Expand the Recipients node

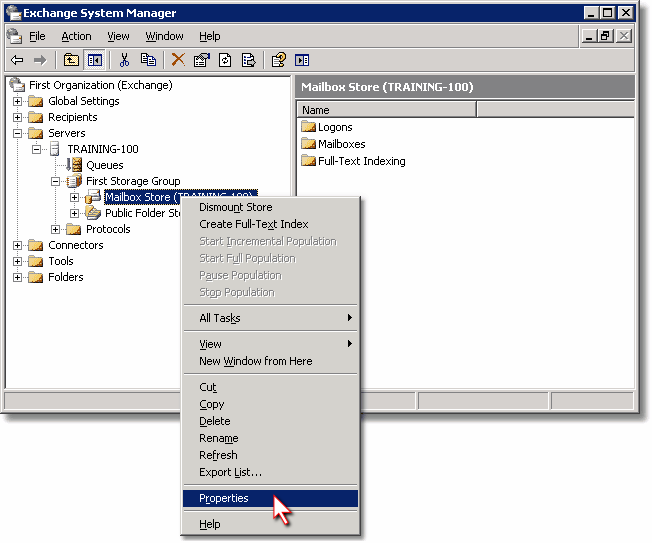[17, 117]
